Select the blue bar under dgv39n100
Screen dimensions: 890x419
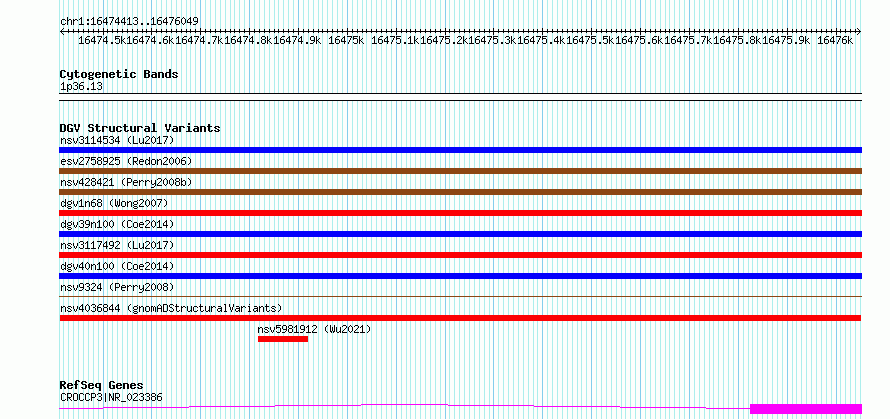(x=460, y=234)
